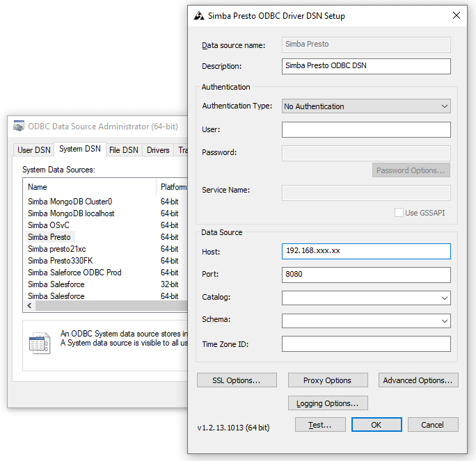Click the version label v1.2.13.1013 (64 bit)
The image size is (476, 461).
[233, 428]
